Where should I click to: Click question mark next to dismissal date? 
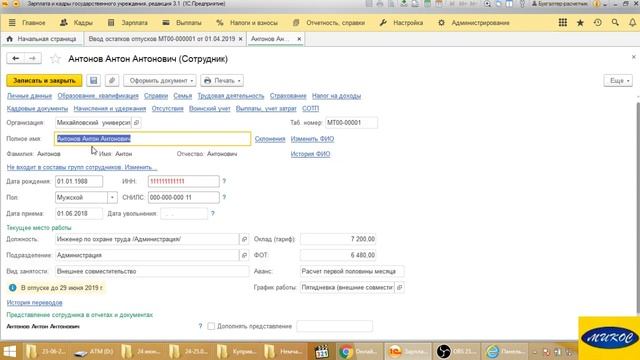[213, 213]
